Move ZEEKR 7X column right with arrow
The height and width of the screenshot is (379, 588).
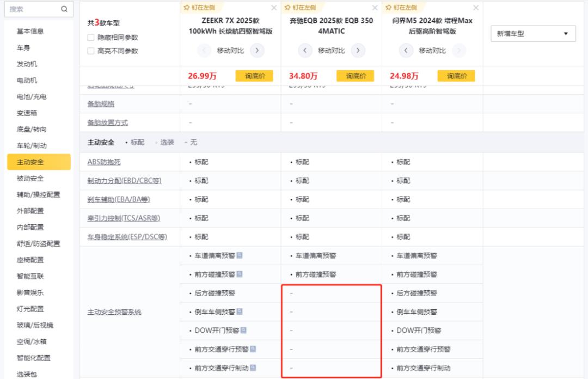pos(257,50)
